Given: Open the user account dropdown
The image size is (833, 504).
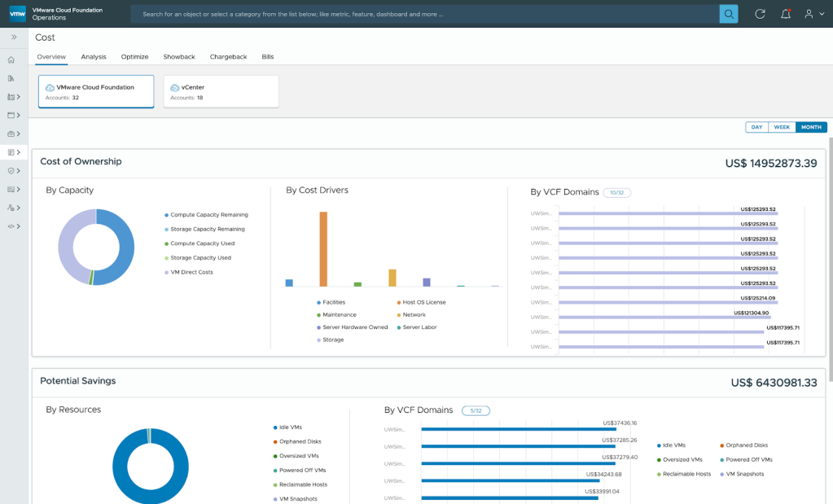Looking at the screenshot, I should point(813,14).
